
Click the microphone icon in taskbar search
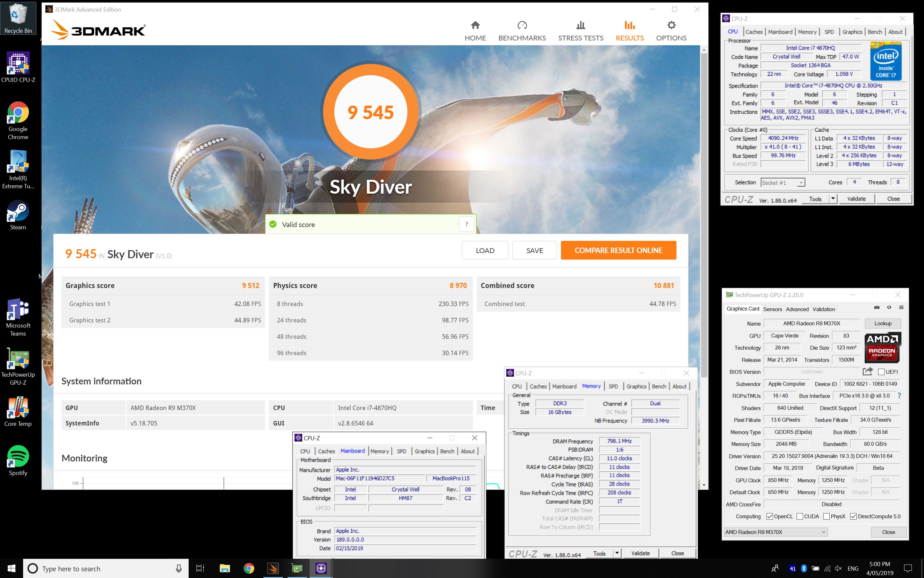click(x=178, y=568)
